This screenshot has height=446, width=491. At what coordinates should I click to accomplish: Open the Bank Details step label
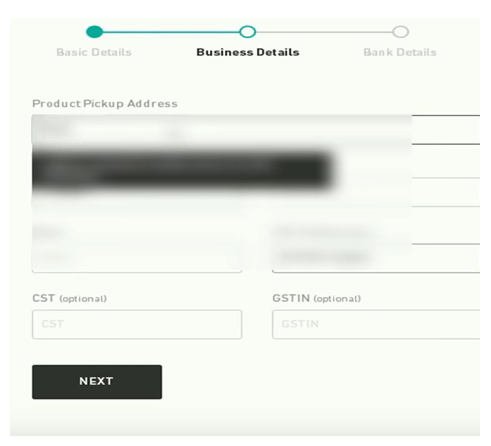(x=400, y=52)
